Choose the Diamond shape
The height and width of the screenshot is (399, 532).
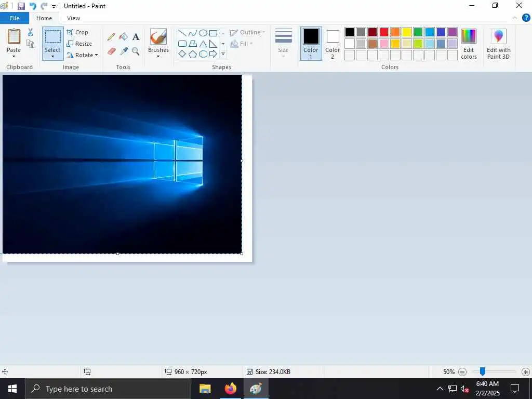182,54
